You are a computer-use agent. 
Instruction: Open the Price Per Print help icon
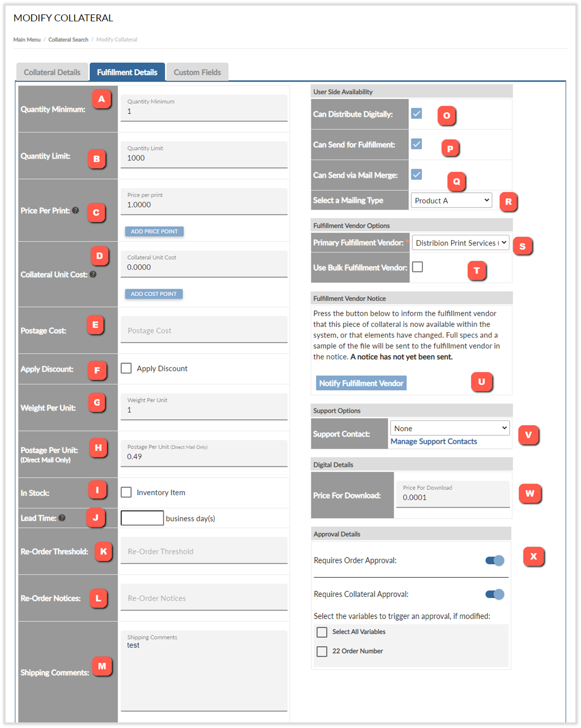tap(75, 211)
